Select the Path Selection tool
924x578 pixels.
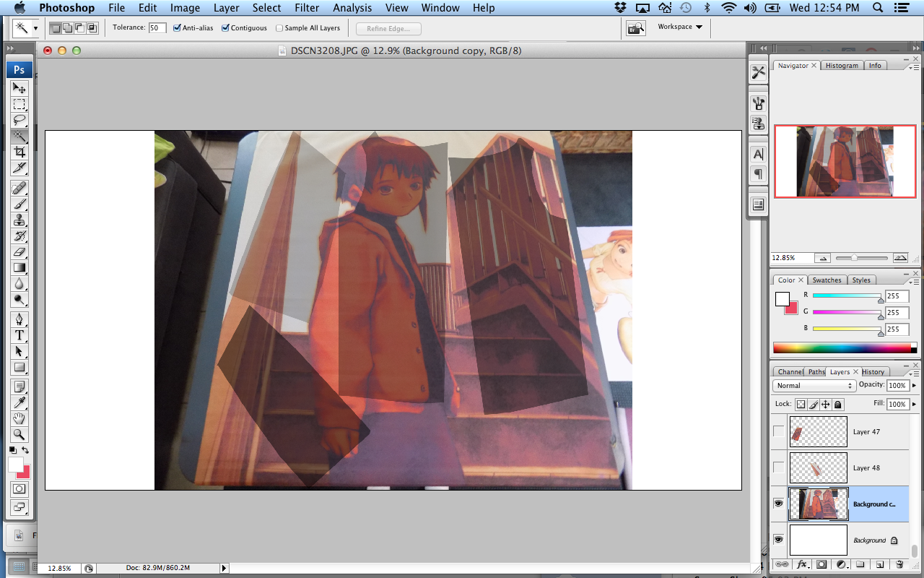19,351
